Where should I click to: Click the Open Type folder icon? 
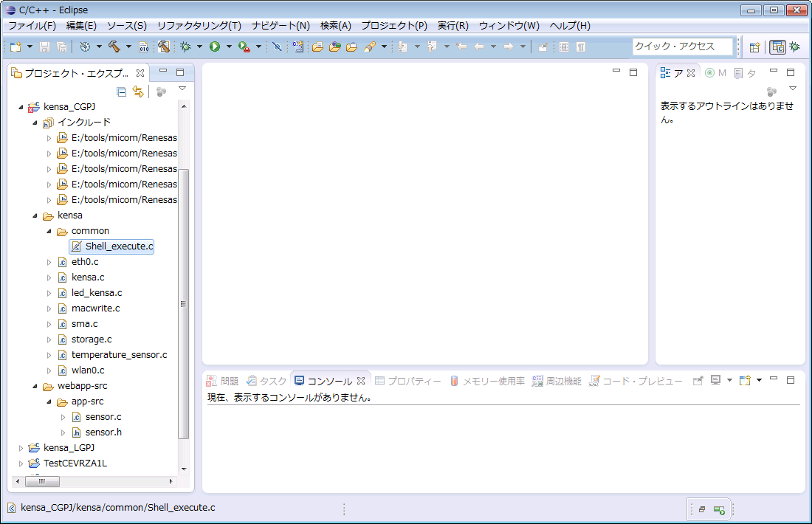pos(335,46)
